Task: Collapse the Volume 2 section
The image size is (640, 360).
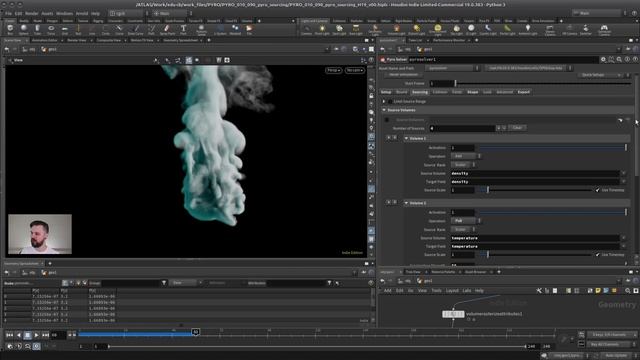Action: tap(407, 203)
